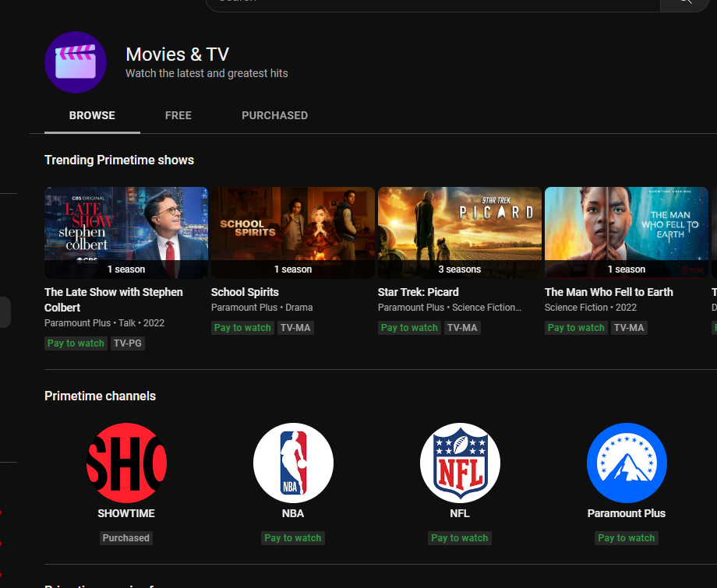Viewport: 717px width, 588px height.
Task: Switch to the FREE tab
Action: tap(178, 115)
